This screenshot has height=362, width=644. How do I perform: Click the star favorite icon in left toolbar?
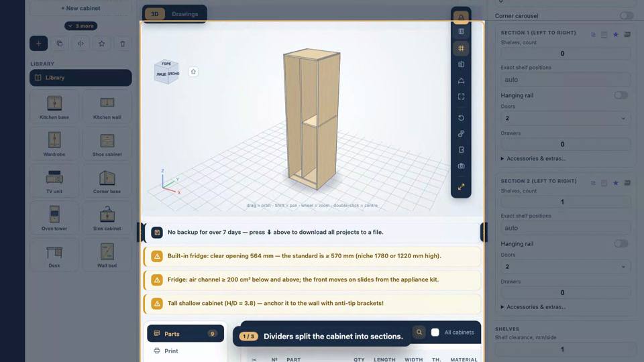tap(101, 44)
